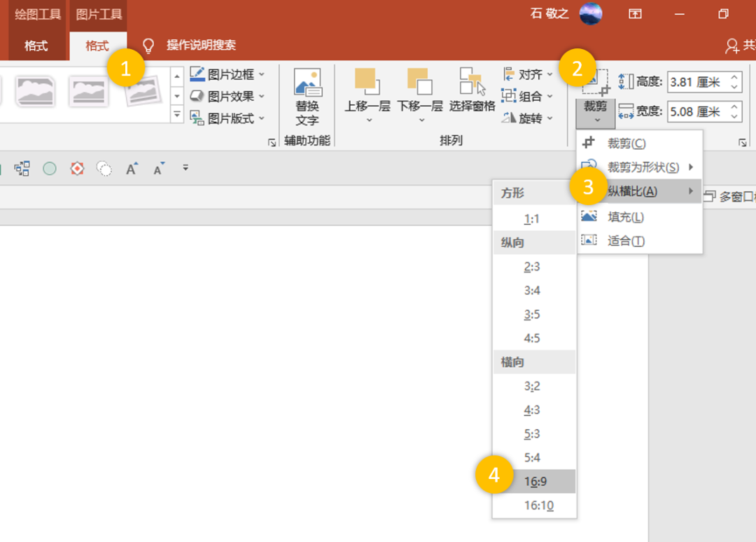
Task: Select 16:9 landscape aspect ratio
Action: [535, 481]
